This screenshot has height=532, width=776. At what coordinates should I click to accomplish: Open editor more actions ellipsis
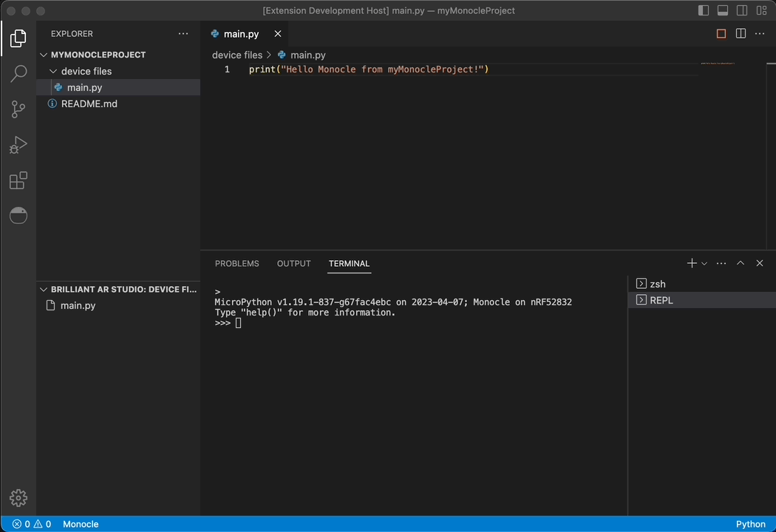[760, 34]
